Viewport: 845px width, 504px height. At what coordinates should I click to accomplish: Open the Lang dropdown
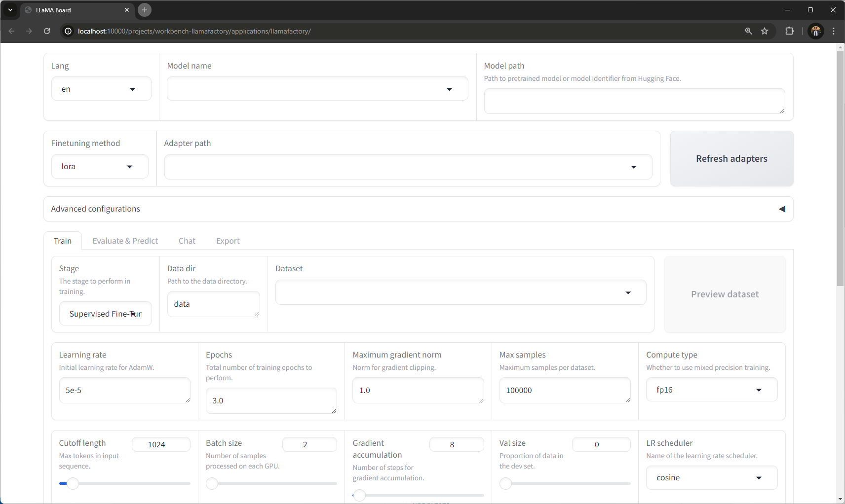click(x=101, y=89)
